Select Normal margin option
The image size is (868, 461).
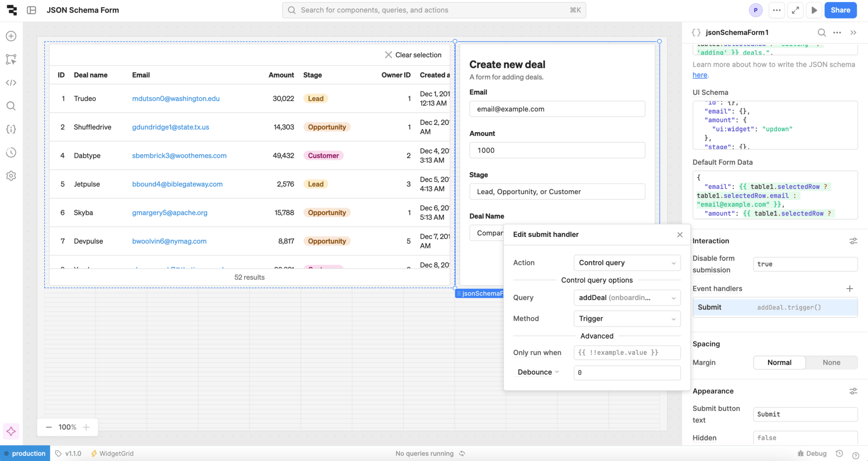point(779,363)
